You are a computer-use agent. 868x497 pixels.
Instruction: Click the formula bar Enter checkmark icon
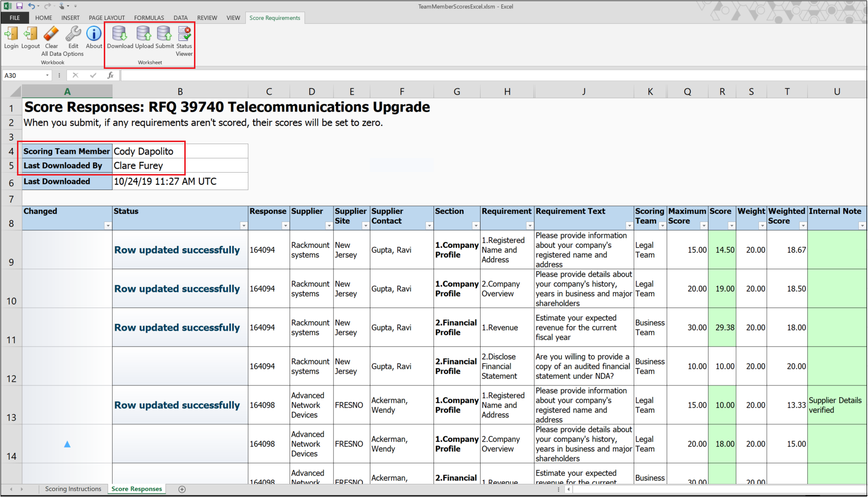click(93, 75)
